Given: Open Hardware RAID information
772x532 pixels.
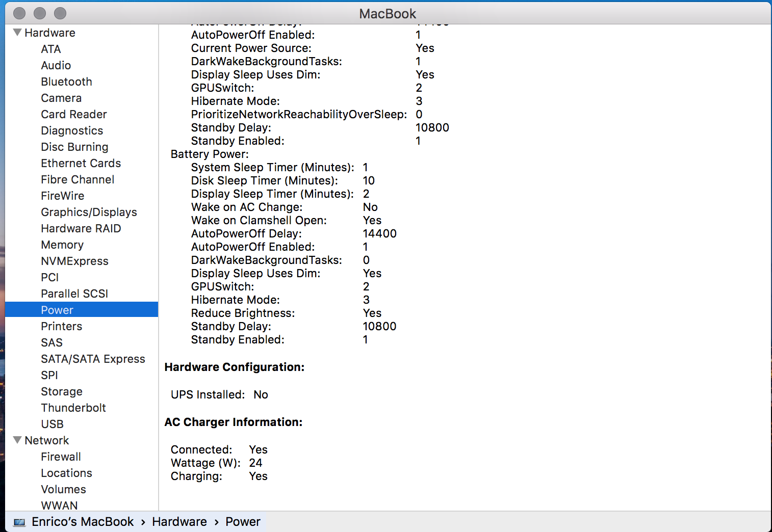Looking at the screenshot, I should pos(81,229).
